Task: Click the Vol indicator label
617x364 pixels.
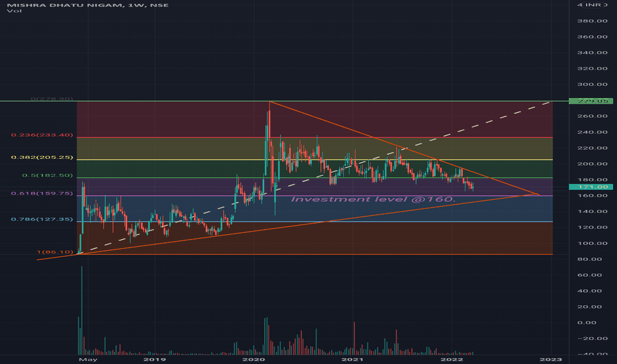Action: 14,11
